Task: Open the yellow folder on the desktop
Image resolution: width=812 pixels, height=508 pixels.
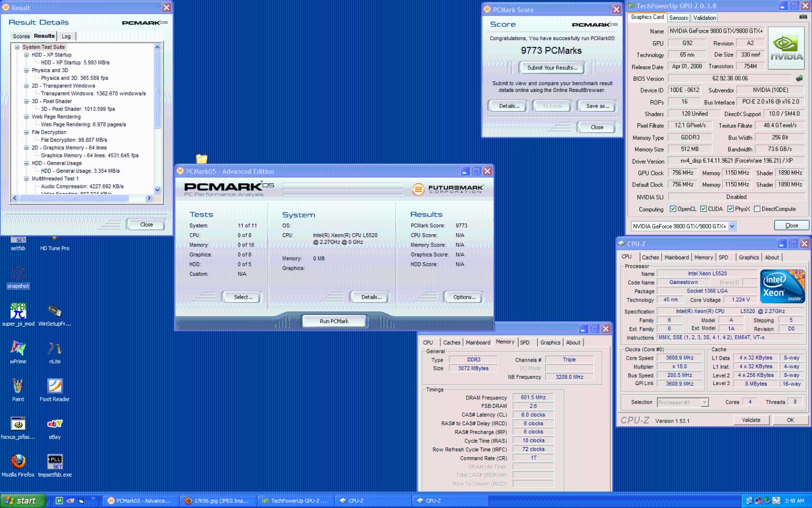Action: 201,158
